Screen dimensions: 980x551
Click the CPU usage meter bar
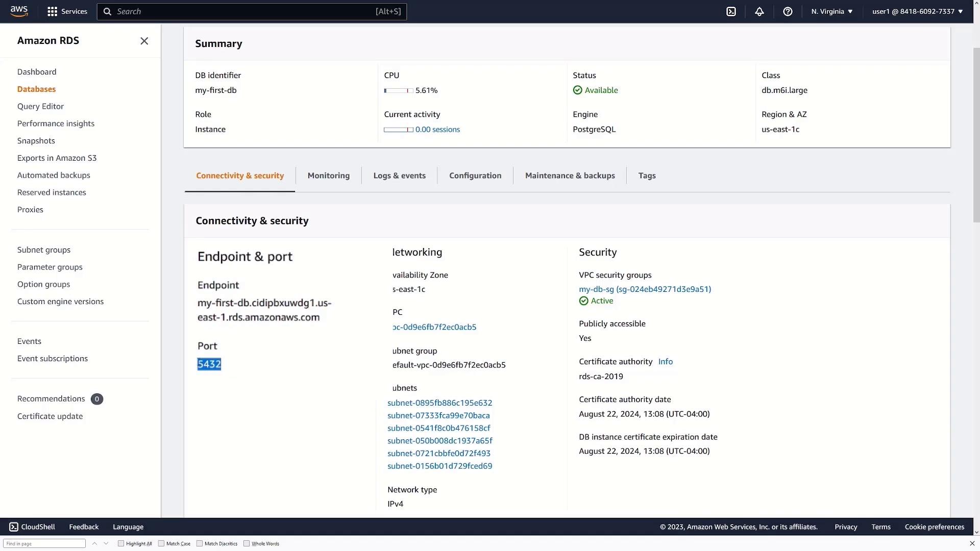(398, 90)
